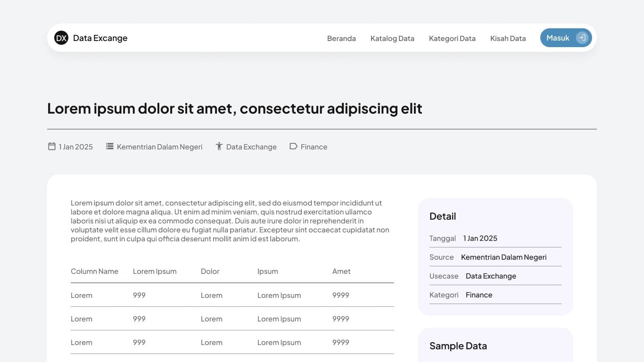
Task: Click the tag icon beside Finance
Action: click(293, 146)
